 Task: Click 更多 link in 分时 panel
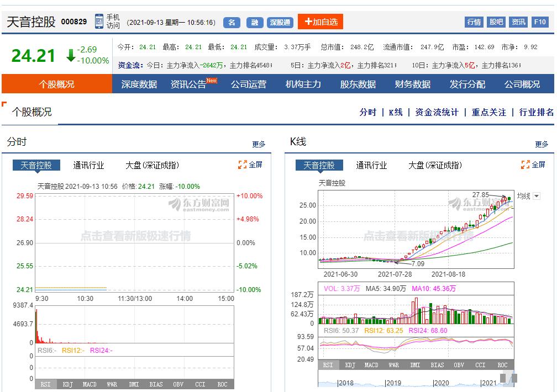[x=259, y=144]
